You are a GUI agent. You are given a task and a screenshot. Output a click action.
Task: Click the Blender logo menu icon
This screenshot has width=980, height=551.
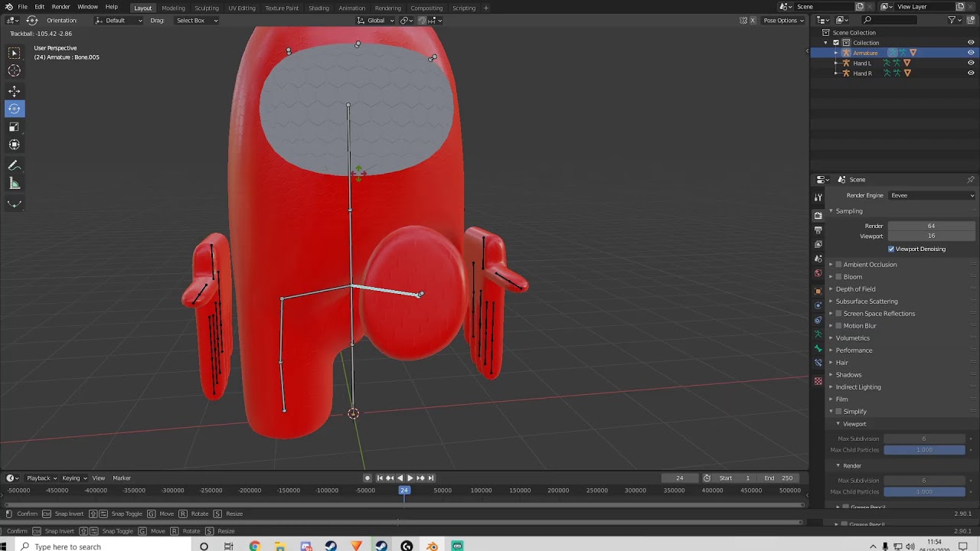(x=8, y=7)
